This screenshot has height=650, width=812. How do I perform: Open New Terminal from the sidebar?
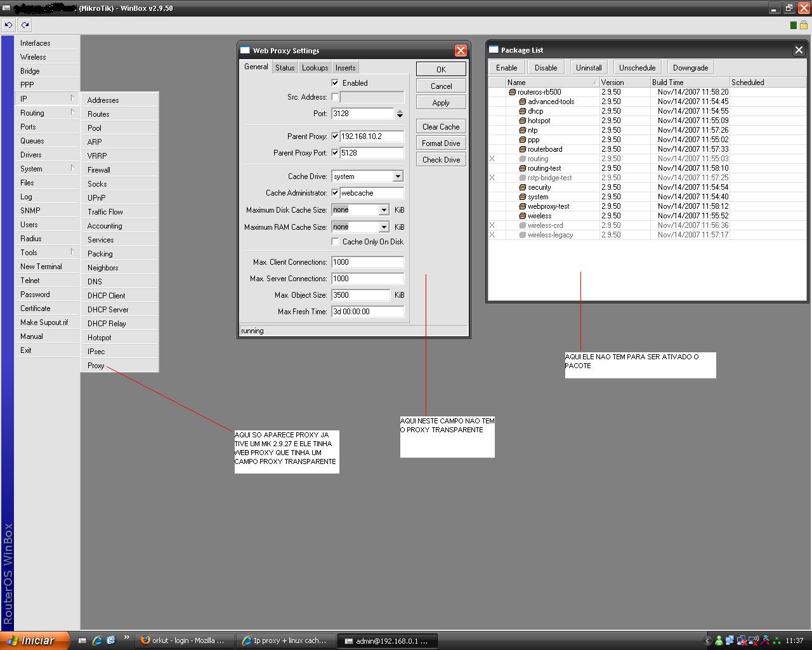click(46, 266)
